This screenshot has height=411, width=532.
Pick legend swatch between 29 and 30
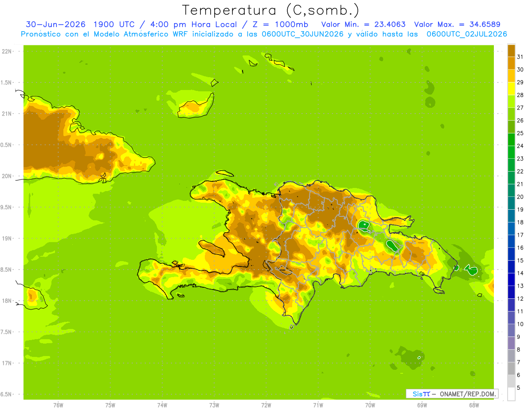(x=511, y=76)
